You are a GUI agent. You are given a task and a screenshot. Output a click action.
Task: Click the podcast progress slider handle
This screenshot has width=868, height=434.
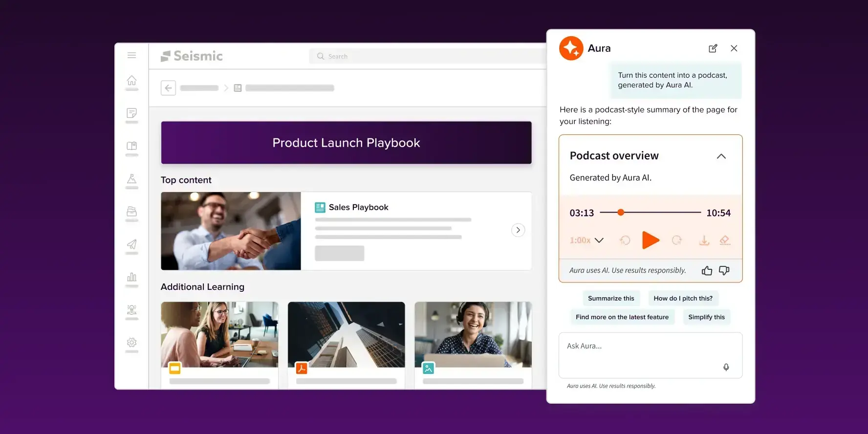click(621, 212)
